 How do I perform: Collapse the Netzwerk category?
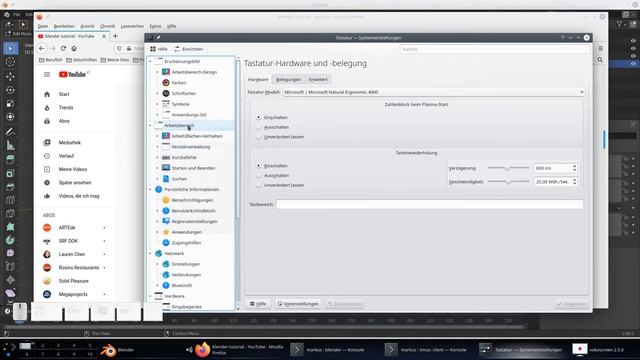150,253
